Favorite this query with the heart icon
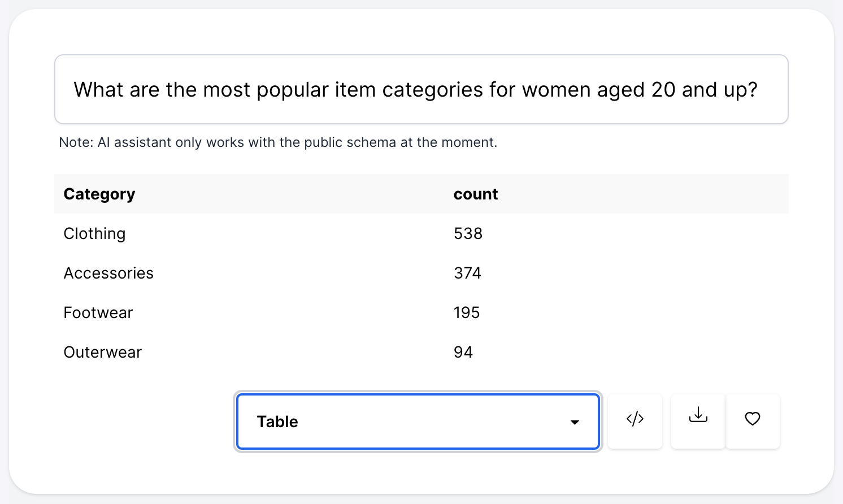This screenshot has height=504, width=843. (x=753, y=419)
